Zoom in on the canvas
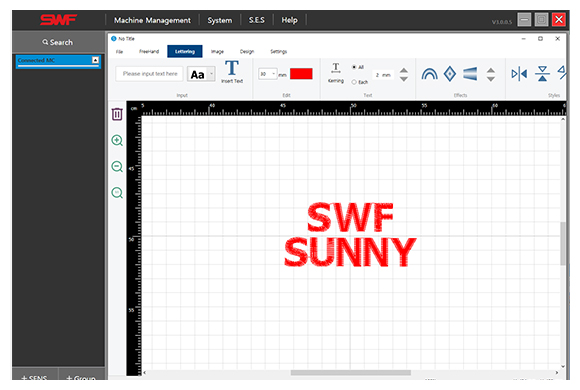Image resolution: width=580 pixels, height=390 pixels. coord(117,140)
